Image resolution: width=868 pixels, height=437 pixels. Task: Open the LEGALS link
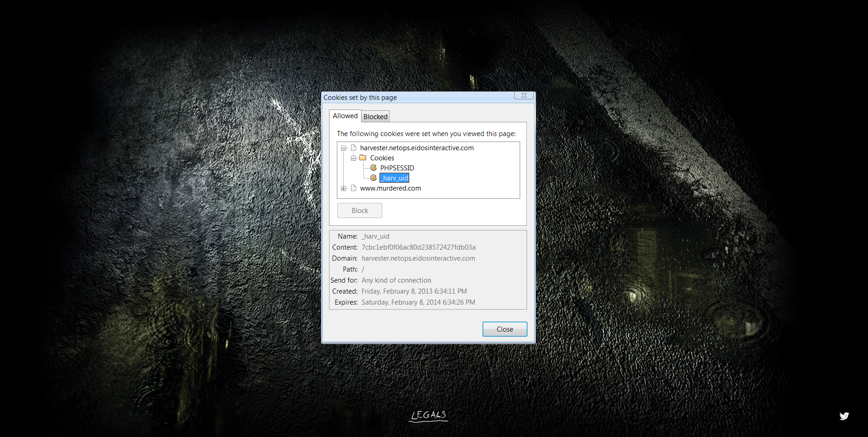(x=429, y=415)
